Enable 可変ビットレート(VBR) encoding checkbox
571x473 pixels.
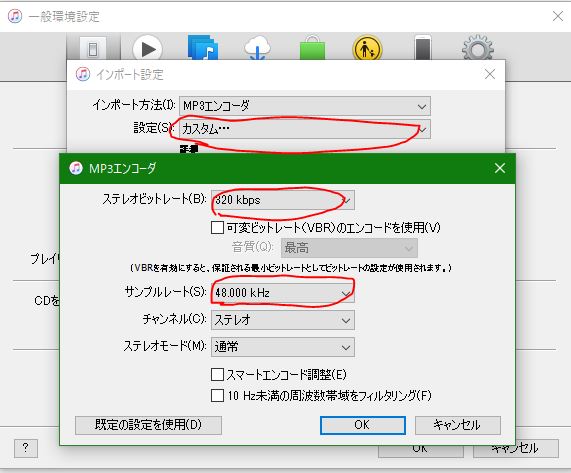point(217,228)
